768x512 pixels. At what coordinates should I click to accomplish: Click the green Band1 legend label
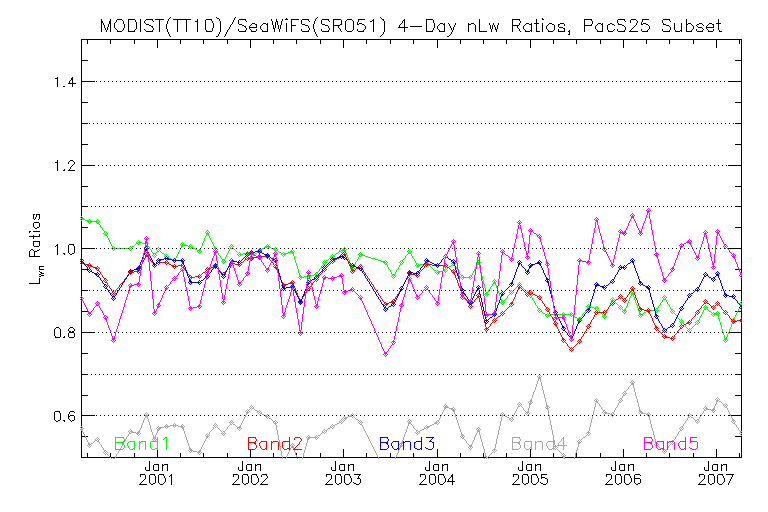click(142, 444)
